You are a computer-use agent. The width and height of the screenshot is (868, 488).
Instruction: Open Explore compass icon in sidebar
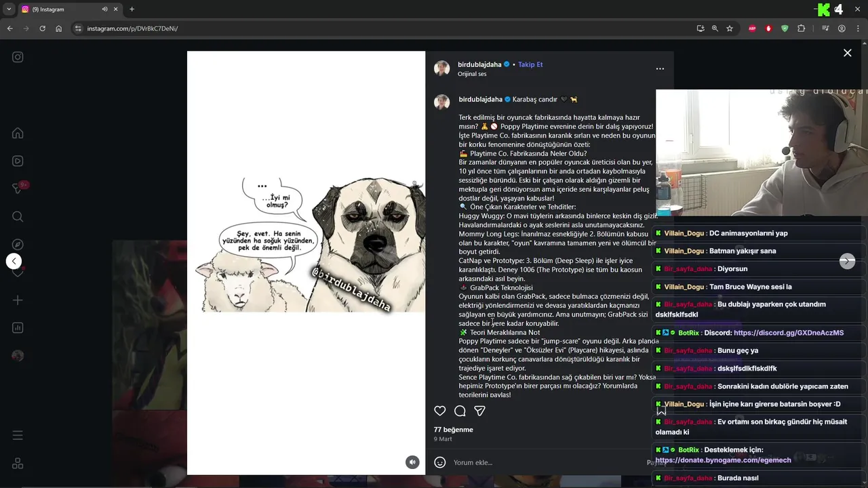click(x=18, y=245)
